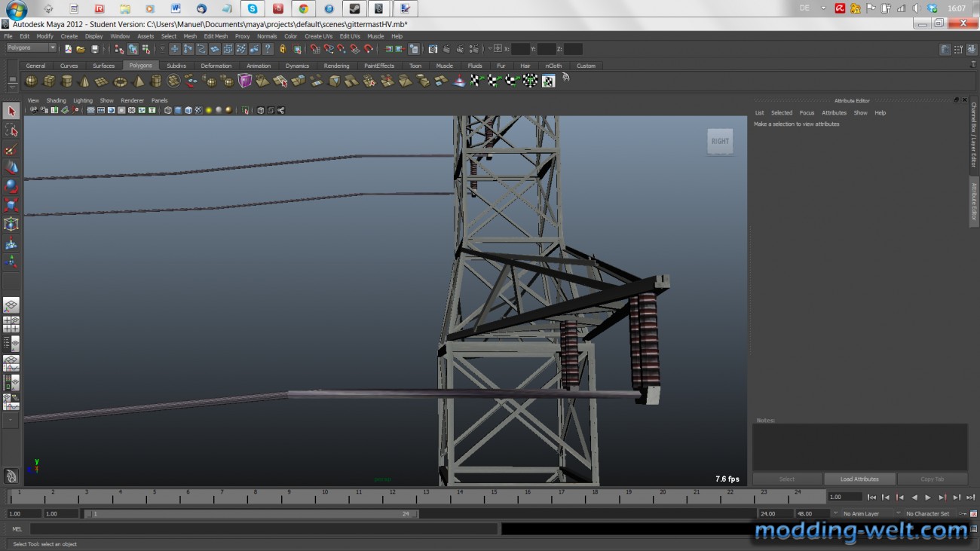Switch to the Surfaces shelf tab

[x=103, y=66]
